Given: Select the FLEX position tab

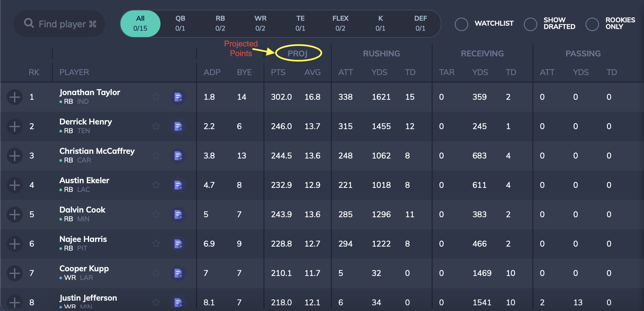Looking at the screenshot, I should point(340,23).
